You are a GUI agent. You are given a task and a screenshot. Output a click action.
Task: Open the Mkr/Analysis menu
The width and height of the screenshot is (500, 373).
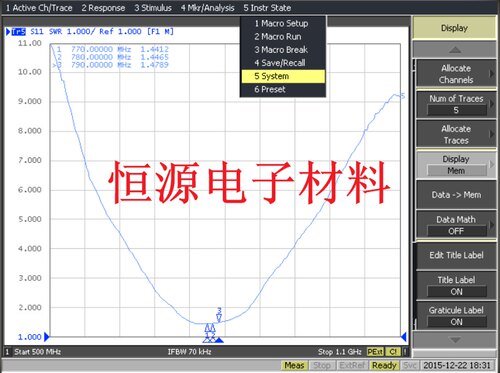(207, 8)
